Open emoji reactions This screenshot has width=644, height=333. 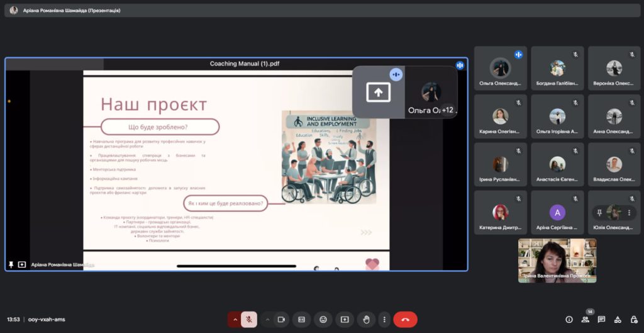point(323,320)
